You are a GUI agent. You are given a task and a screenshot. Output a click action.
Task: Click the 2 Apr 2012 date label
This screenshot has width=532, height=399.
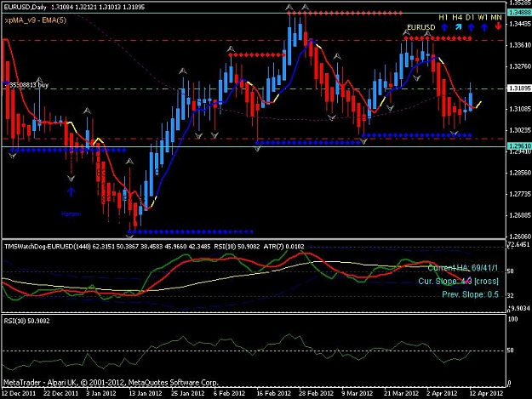coord(442,394)
